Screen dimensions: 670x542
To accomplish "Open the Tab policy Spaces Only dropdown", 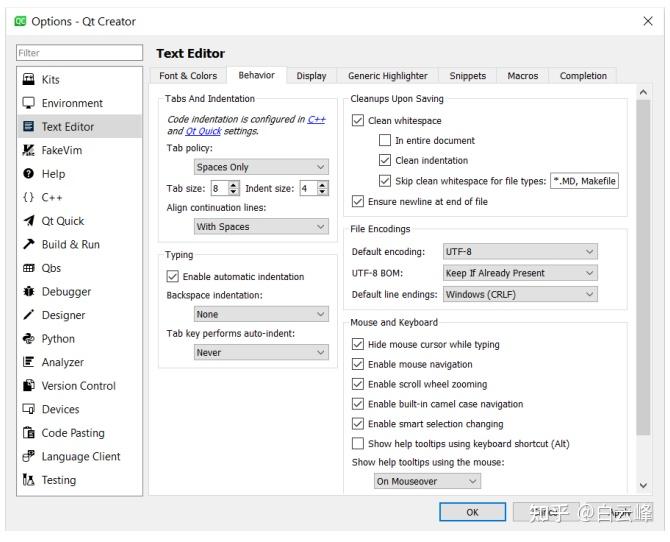I will pyautogui.click(x=260, y=167).
